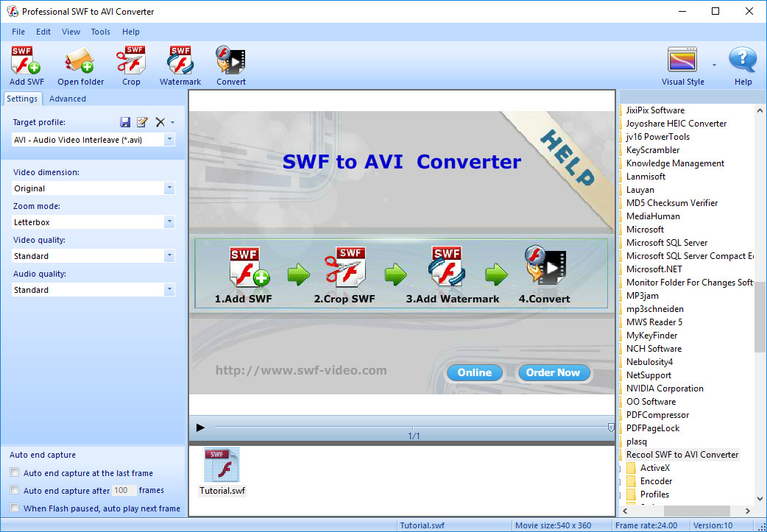This screenshot has height=532, width=767.
Task: Click the 1.Add SWF step icon in preview
Action: [249, 267]
